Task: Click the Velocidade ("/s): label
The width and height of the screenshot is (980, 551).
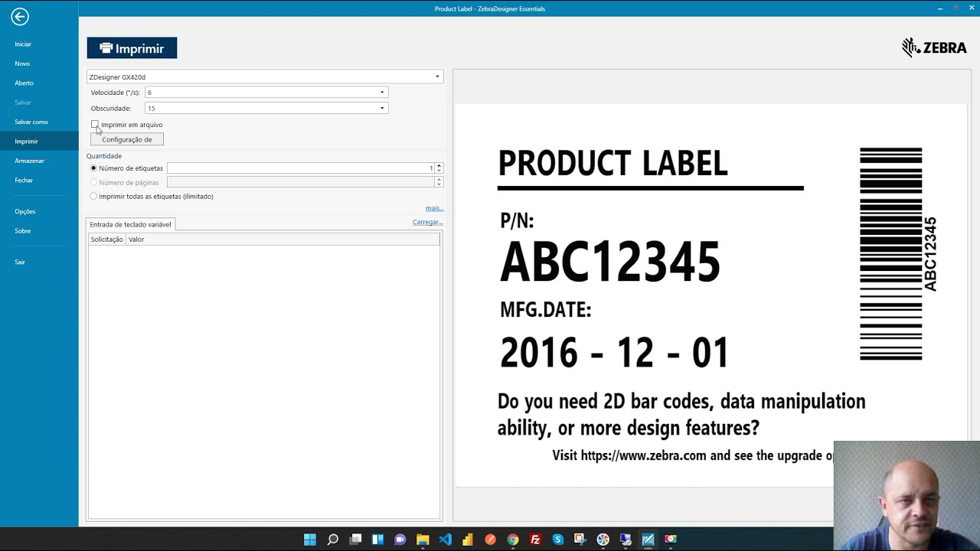Action: pyautogui.click(x=116, y=93)
